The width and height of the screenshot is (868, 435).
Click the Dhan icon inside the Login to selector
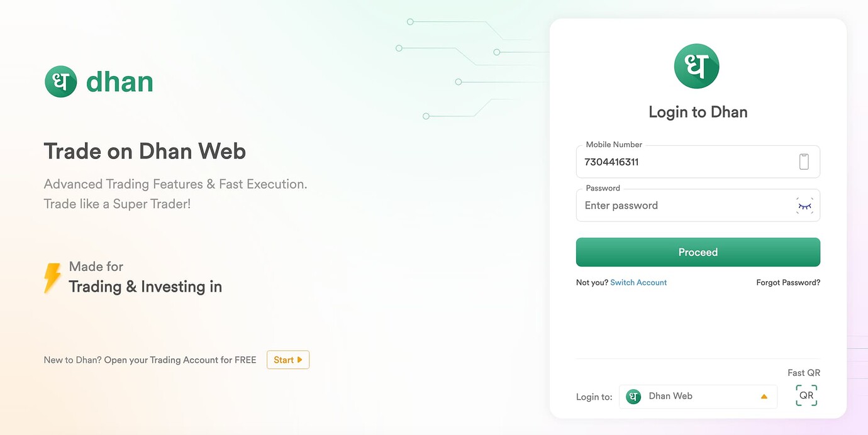[x=633, y=396]
